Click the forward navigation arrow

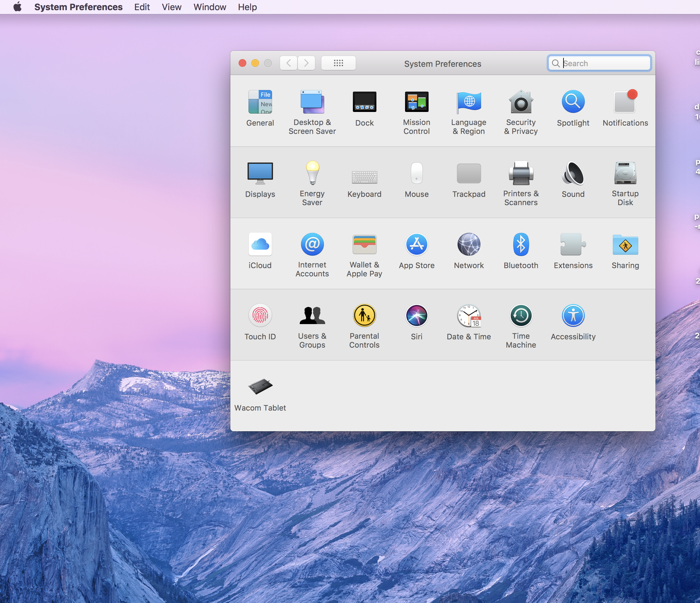[306, 63]
